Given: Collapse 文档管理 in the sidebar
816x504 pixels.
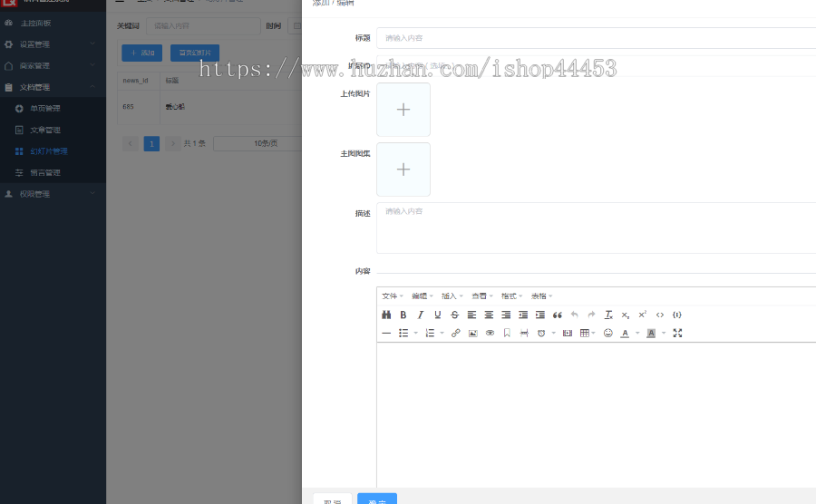Looking at the screenshot, I should [53, 87].
